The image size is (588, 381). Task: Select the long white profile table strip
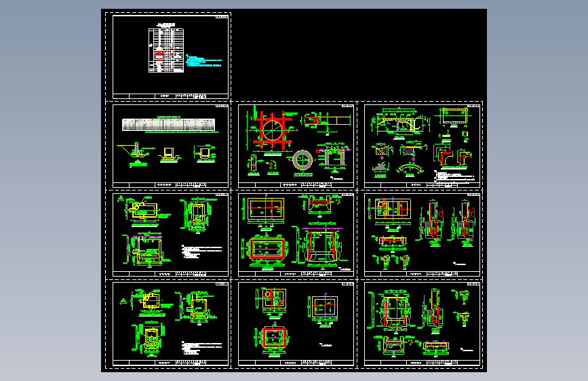(x=169, y=125)
